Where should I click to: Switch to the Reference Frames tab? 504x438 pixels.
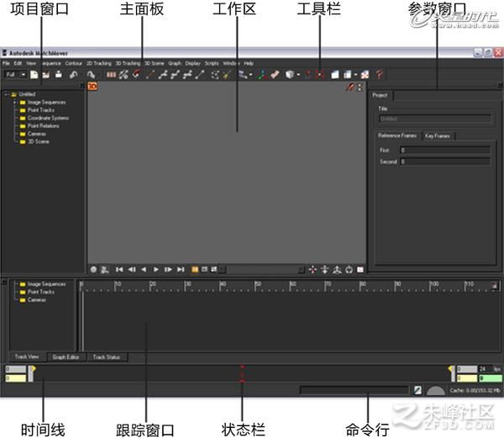[x=397, y=135]
